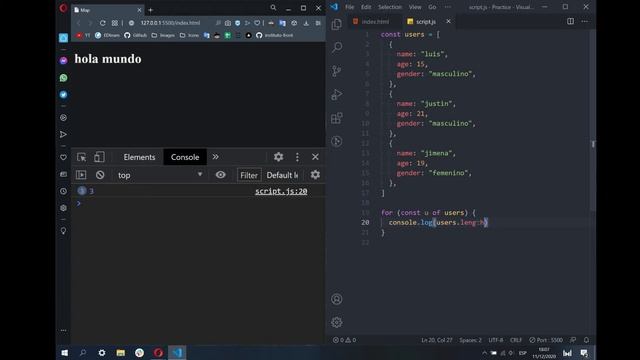Open VS Code Go menu

[x=432, y=7]
